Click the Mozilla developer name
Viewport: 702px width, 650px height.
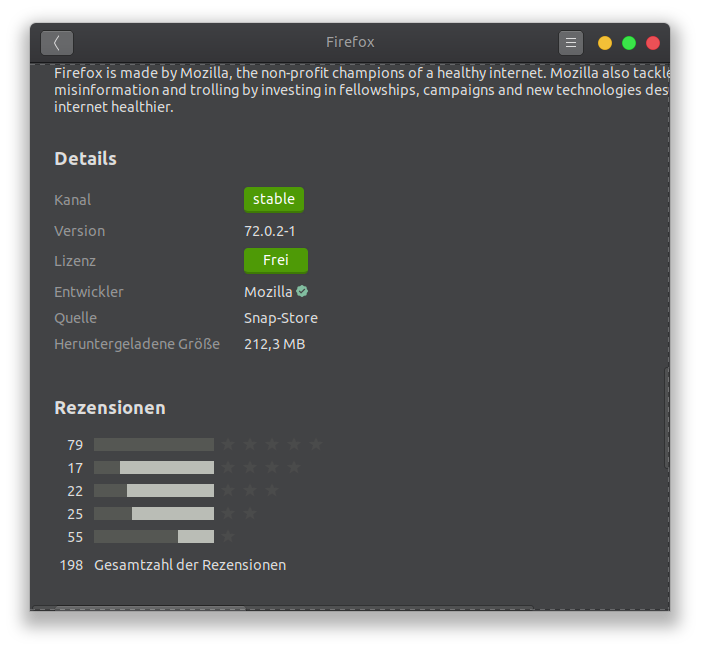tap(268, 292)
